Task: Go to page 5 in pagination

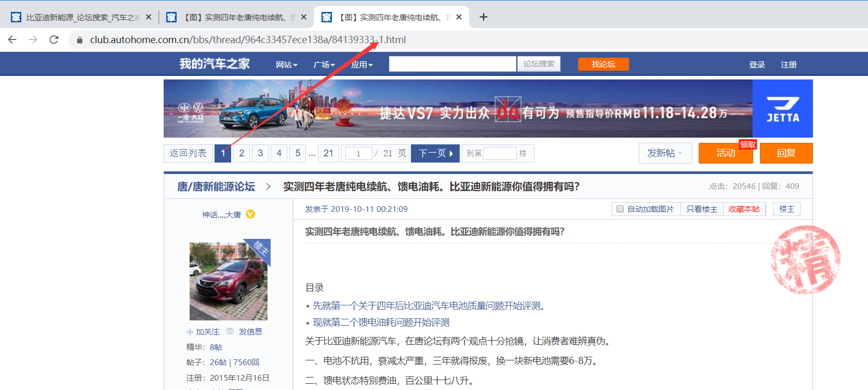Action: click(298, 153)
